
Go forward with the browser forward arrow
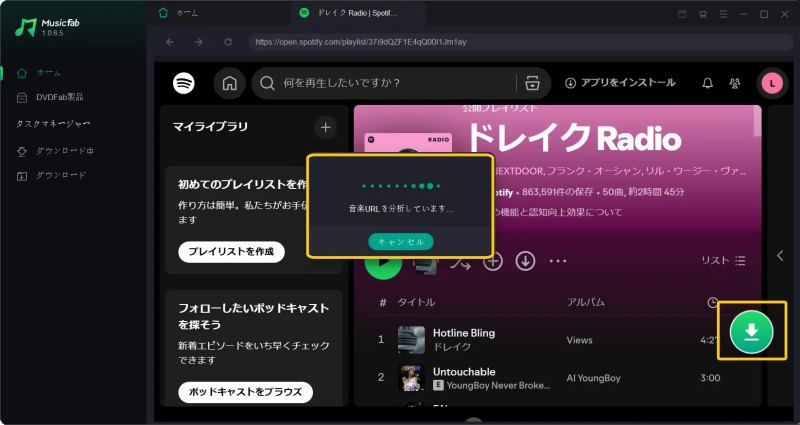pos(199,42)
